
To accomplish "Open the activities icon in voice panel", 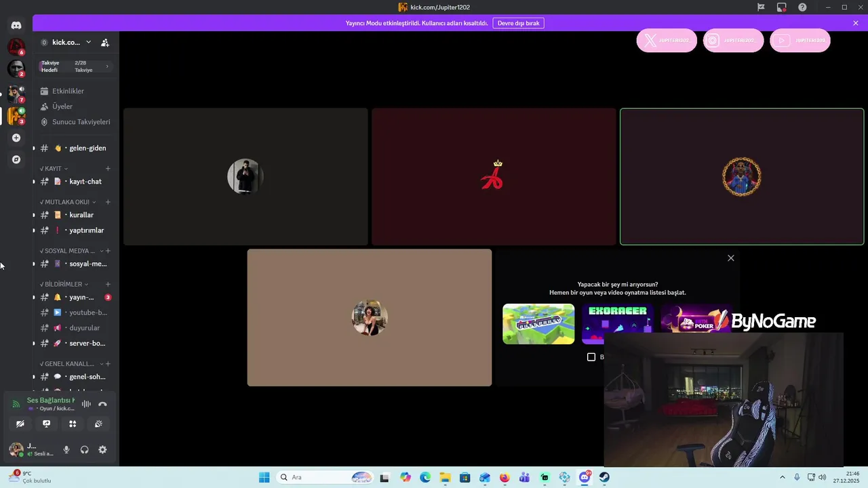I will [x=73, y=424].
